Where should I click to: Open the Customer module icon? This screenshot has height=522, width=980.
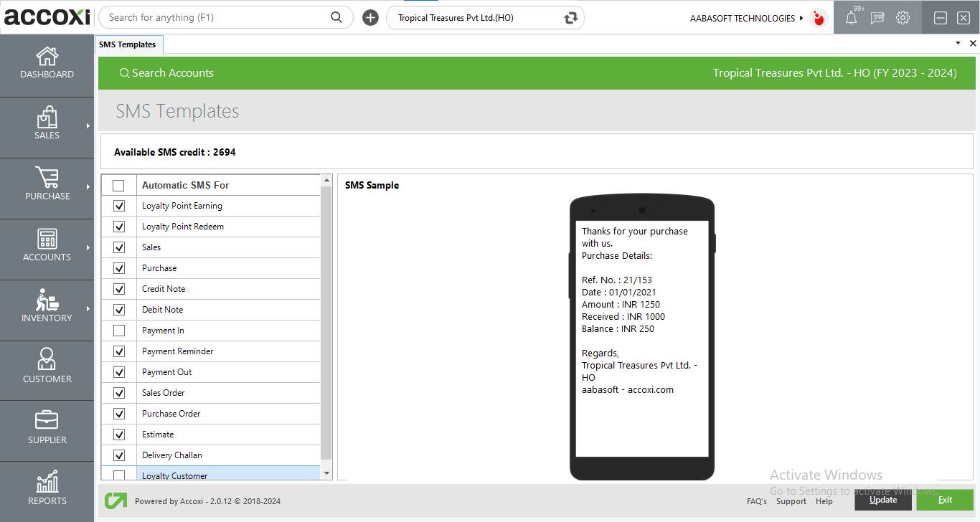[47, 360]
